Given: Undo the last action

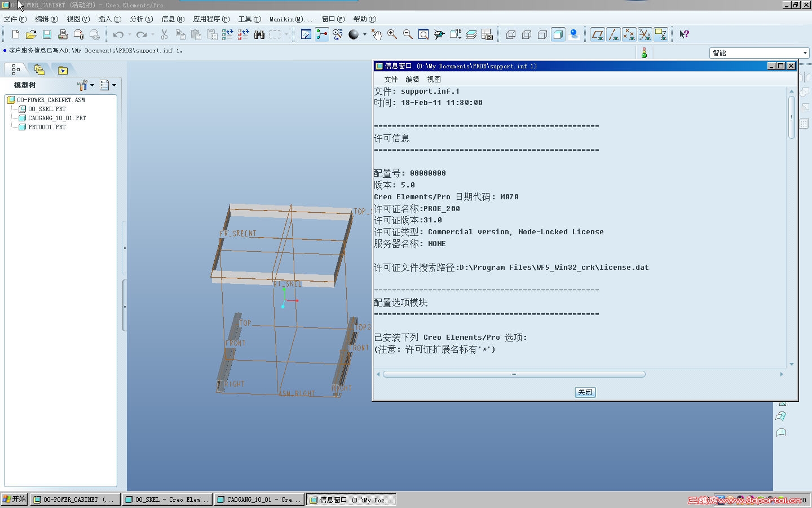Looking at the screenshot, I should pos(118,34).
